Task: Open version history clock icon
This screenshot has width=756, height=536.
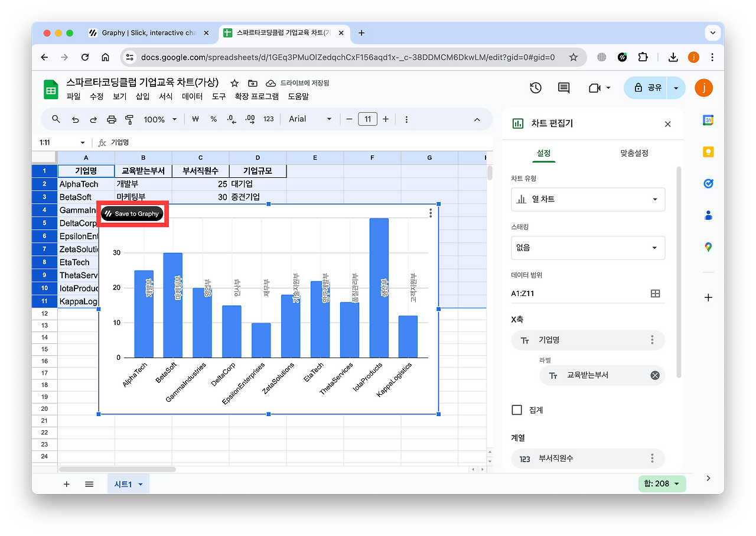Action: point(536,88)
